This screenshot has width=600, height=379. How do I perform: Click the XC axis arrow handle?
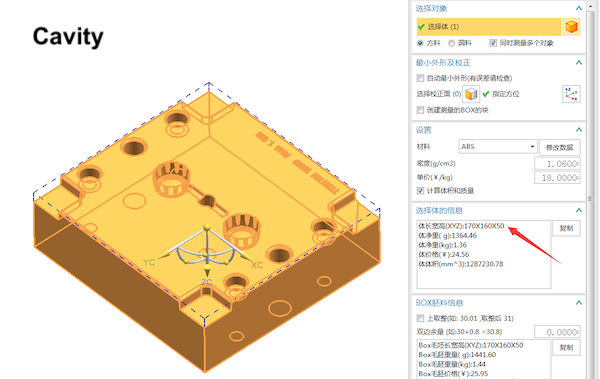[x=246, y=255]
